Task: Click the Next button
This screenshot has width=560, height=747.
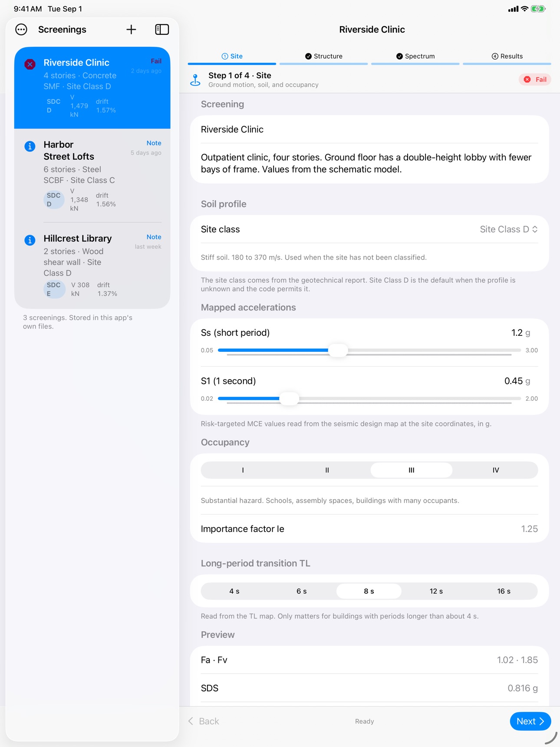Action: [x=530, y=721]
